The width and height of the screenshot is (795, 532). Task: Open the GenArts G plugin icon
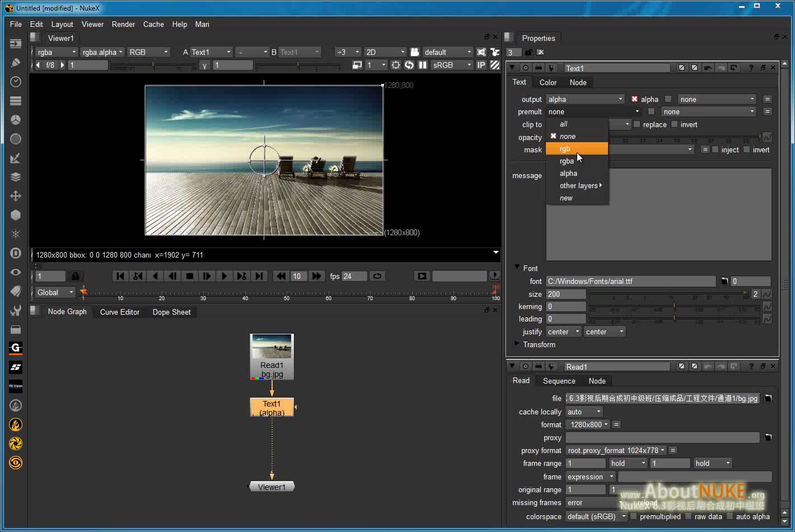tap(16, 348)
